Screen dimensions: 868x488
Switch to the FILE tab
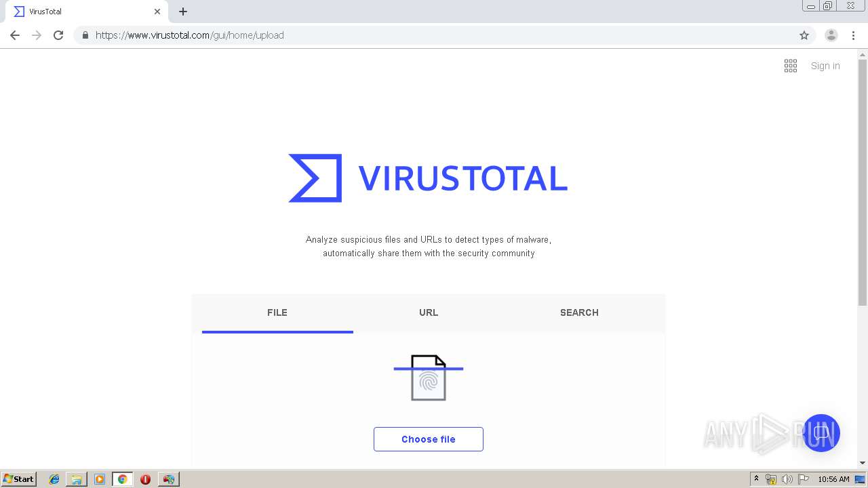[277, 313]
